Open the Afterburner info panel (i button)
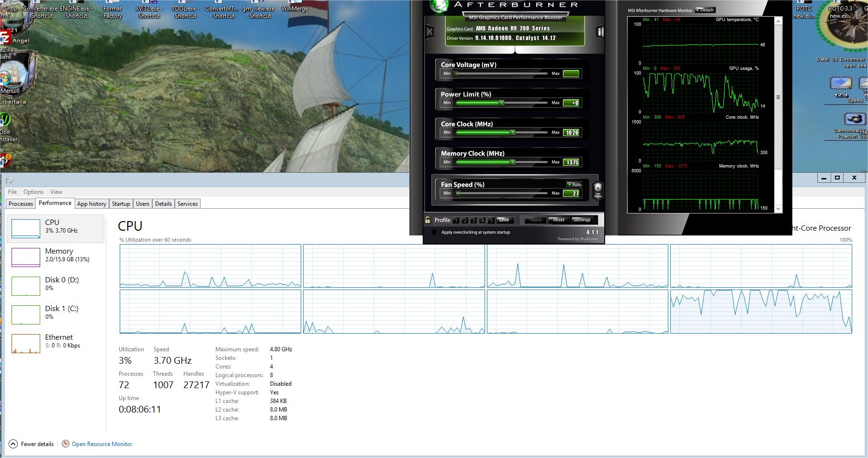The height and width of the screenshot is (458, 868). [600, 32]
